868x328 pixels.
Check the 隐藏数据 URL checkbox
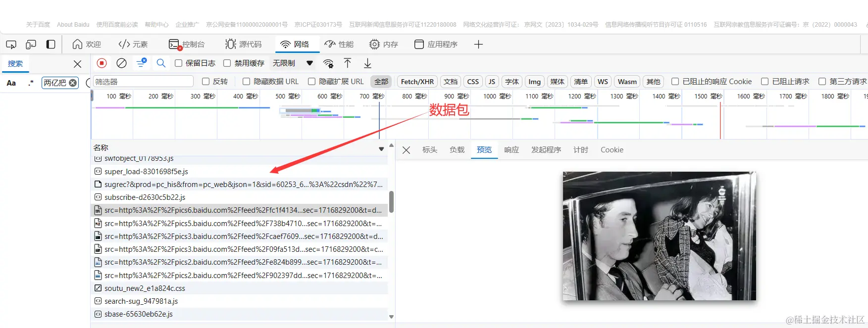tap(246, 82)
